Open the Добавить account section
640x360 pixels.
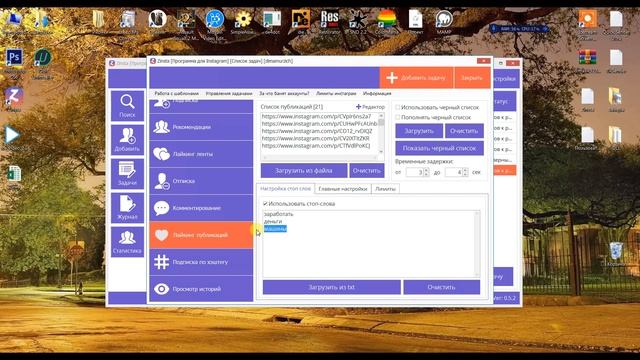[127, 140]
